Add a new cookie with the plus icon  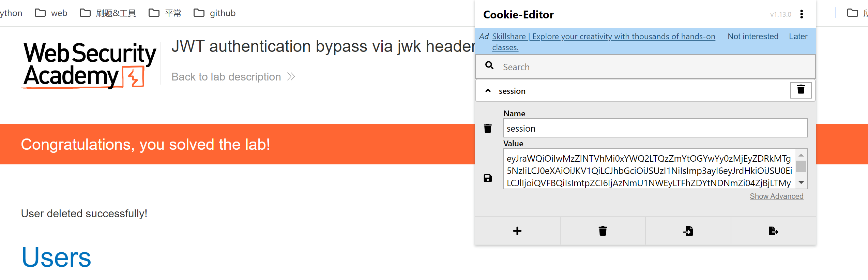(517, 231)
